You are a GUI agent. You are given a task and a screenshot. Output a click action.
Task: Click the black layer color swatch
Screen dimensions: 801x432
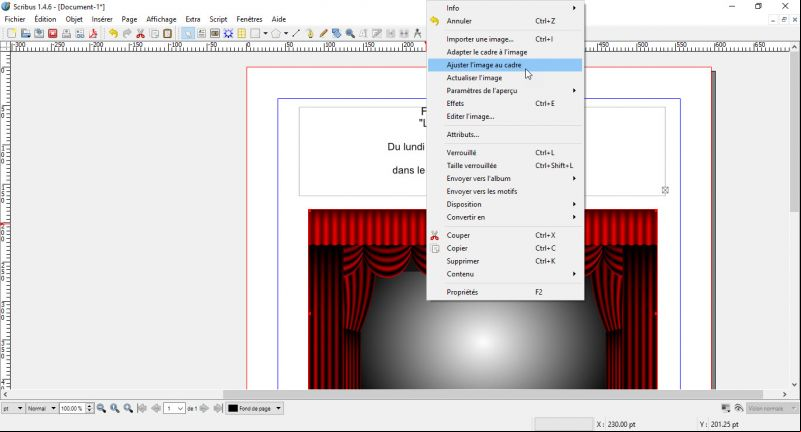pos(233,409)
